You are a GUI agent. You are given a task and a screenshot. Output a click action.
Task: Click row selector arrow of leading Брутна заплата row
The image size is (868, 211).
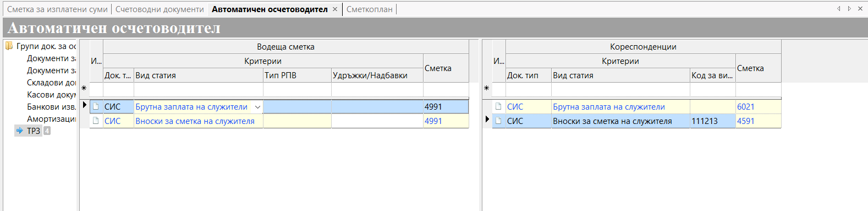(x=84, y=105)
